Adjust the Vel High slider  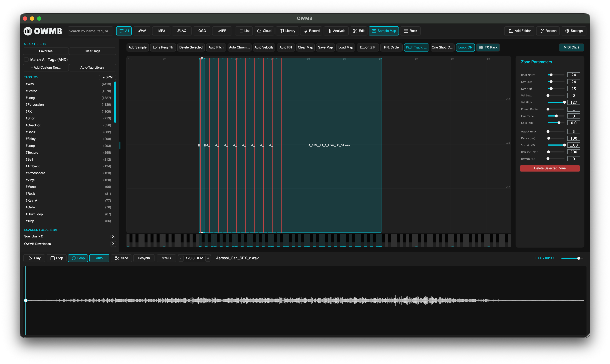coord(556,102)
